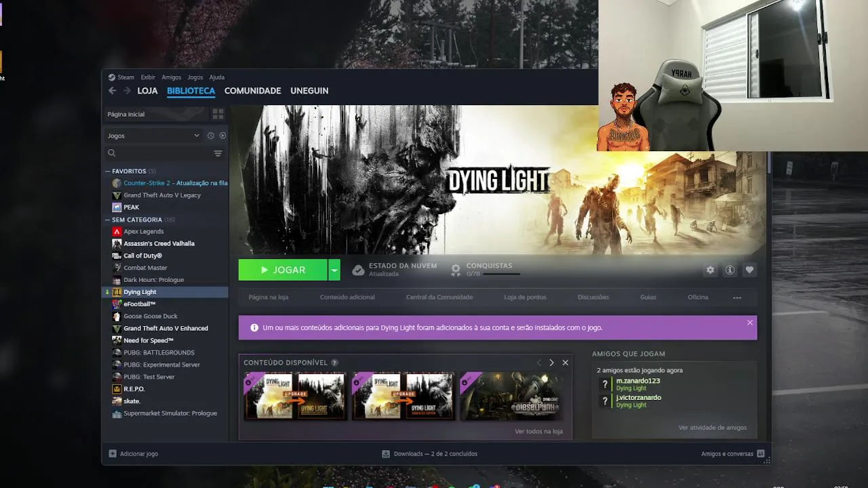Select the PEAK game icon
Viewport: 868px width, 488px height.
click(x=117, y=207)
